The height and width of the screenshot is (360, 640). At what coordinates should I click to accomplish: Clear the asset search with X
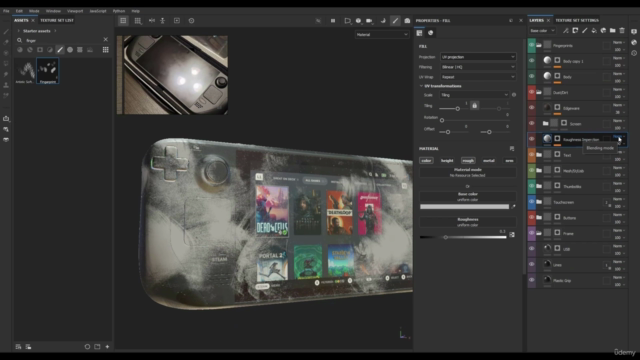106,40
